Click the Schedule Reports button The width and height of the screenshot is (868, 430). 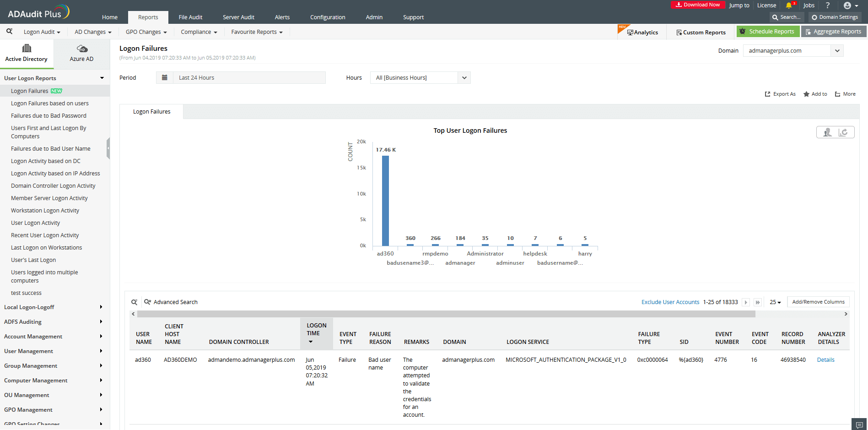tap(768, 32)
